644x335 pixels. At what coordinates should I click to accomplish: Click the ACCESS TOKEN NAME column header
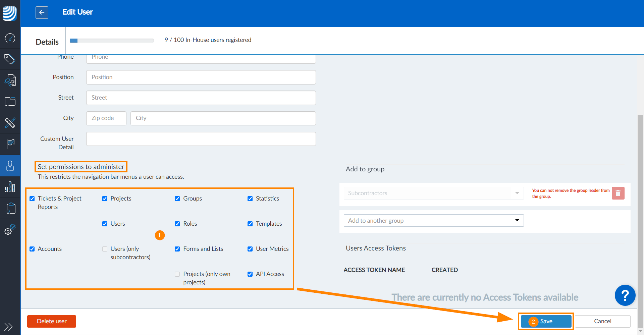click(x=374, y=270)
